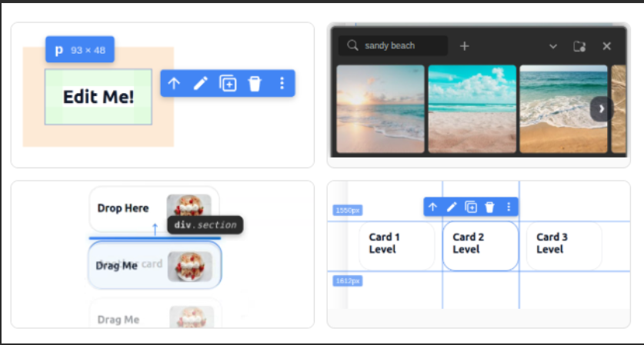644x345 pixels.
Task: Show next images with the right arrow
Action: [x=601, y=109]
